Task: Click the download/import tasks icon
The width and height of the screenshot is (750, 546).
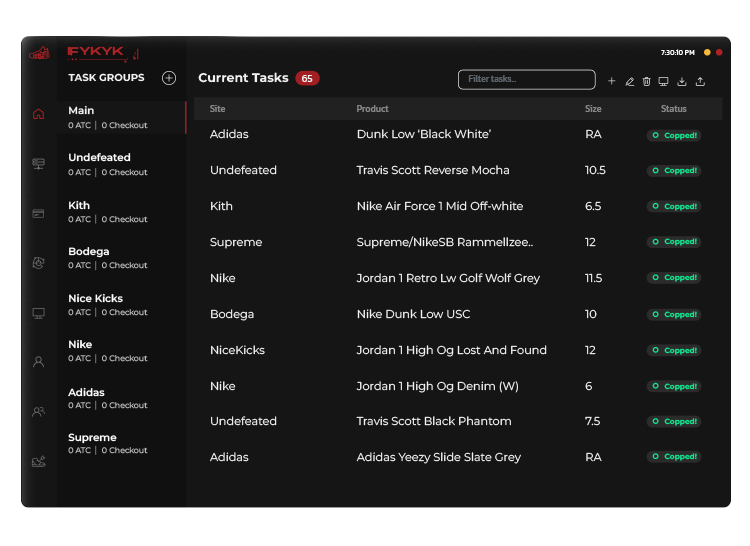Action: (681, 81)
